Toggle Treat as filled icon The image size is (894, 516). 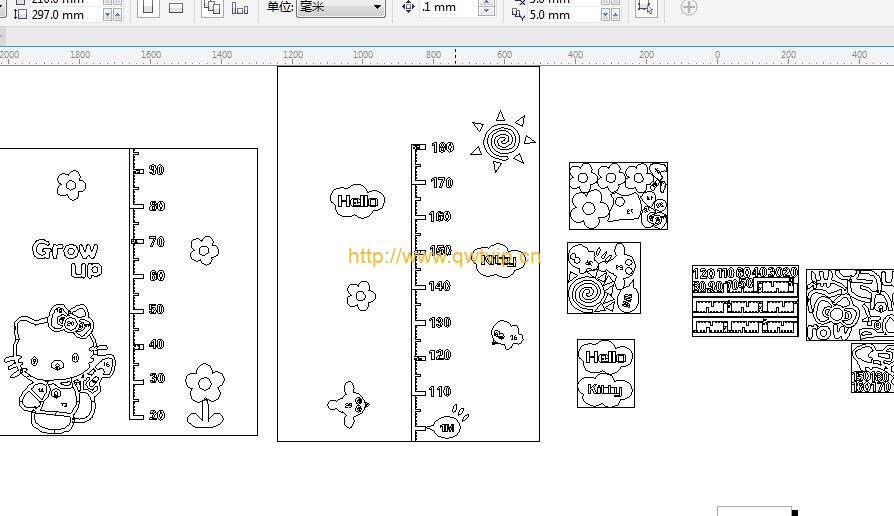coord(646,7)
